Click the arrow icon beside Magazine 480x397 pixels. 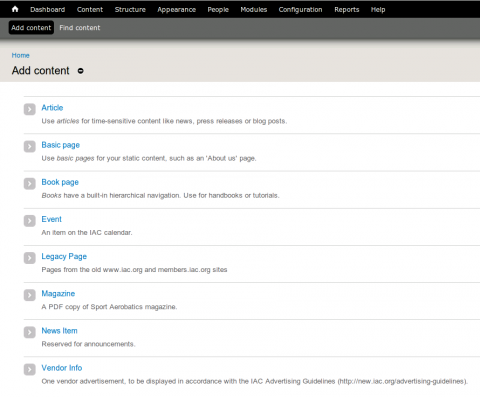(x=30, y=295)
